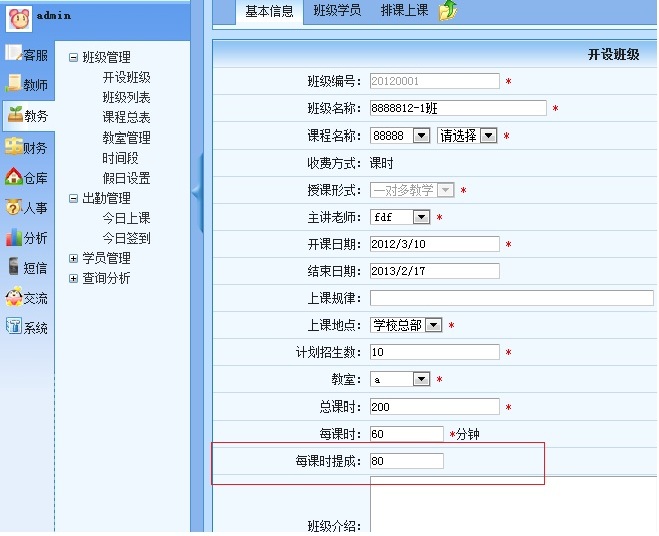
Task: Collapse the 班级管理 tree node
Action: pos(73,57)
